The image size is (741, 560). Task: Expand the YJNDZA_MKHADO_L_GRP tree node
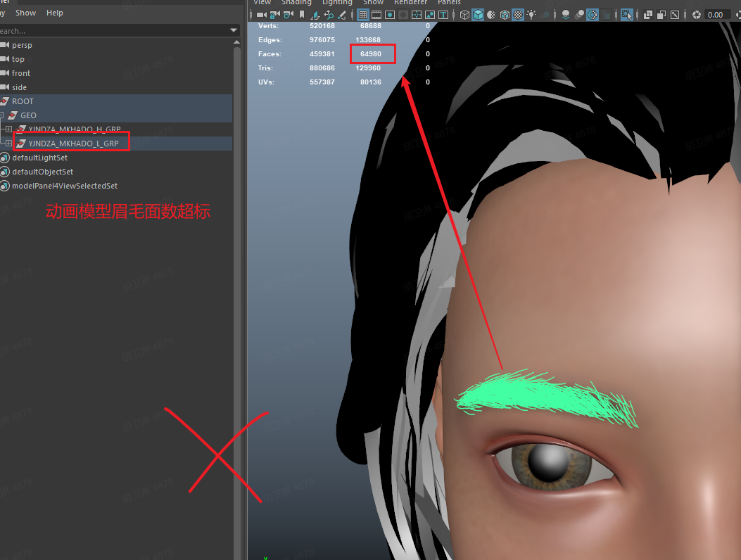[x=8, y=144]
